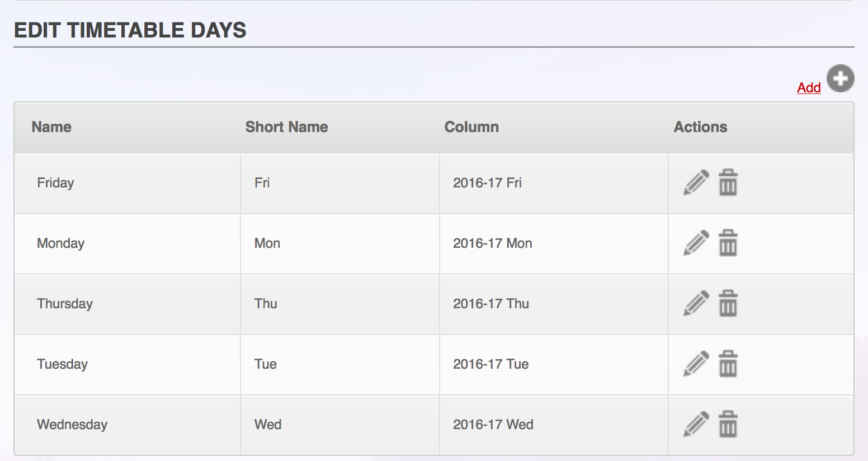Delete the Friday timetable day
This screenshot has height=461, width=868.
click(728, 182)
